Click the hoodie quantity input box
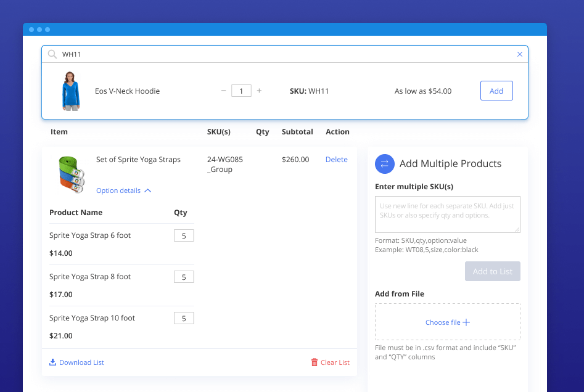Screen dimensions: 584x392 click(x=241, y=91)
